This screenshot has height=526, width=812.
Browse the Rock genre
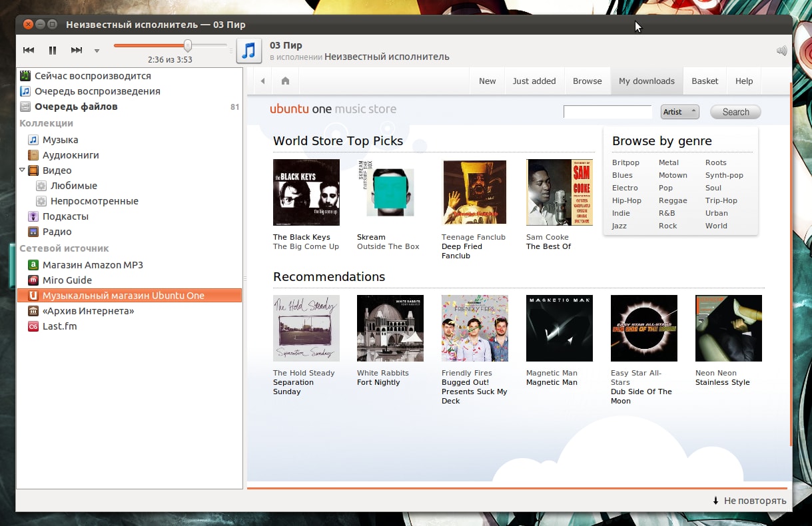(x=667, y=226)
